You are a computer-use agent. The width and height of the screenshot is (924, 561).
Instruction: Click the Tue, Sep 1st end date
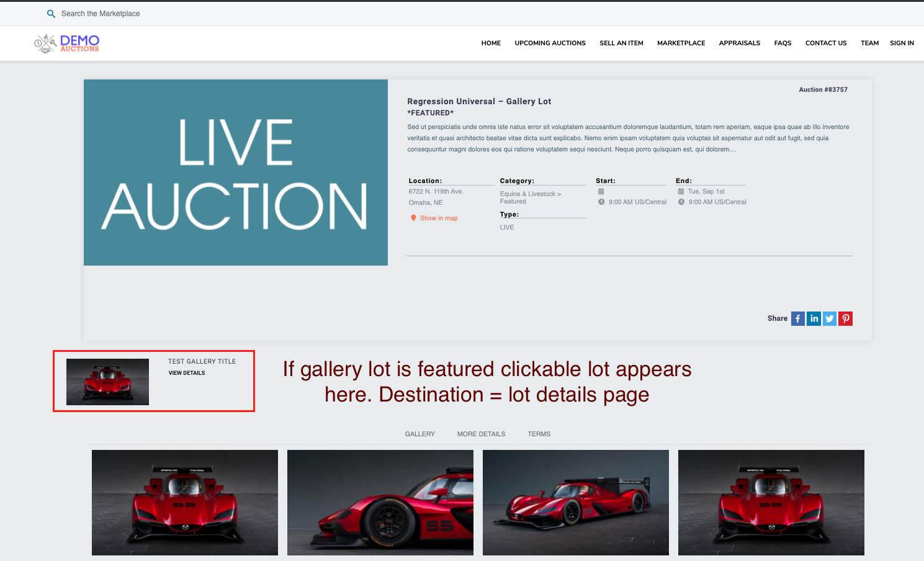(x=706, y=191)
